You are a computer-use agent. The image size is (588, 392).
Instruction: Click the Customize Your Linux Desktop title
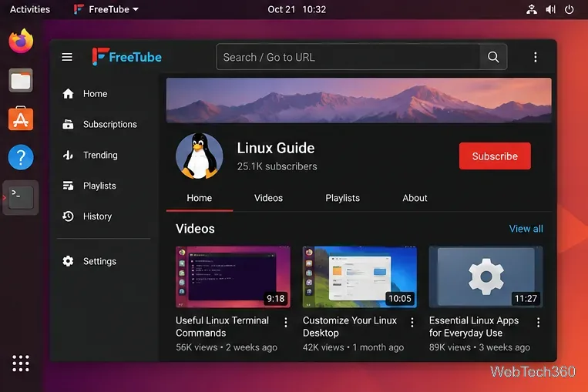pyautogui.click(x=350, y=327)
